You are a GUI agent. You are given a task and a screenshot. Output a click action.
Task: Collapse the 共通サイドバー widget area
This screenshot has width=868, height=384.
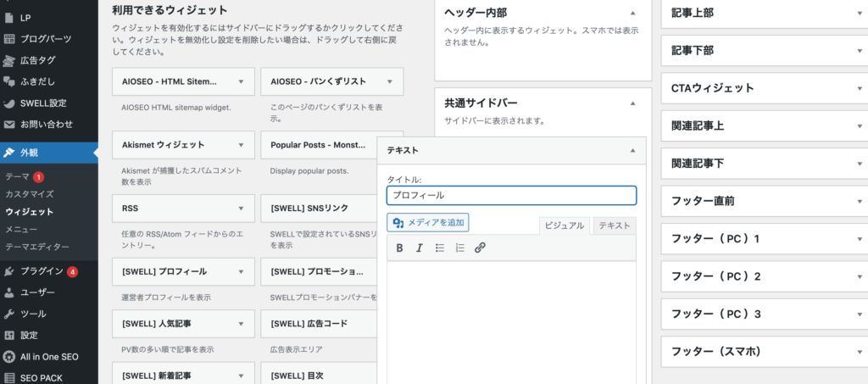[x=632, y=103]
